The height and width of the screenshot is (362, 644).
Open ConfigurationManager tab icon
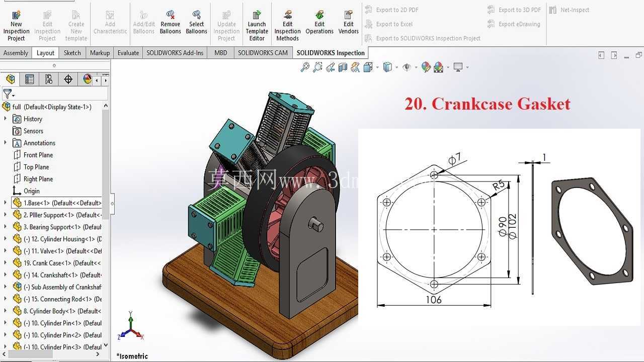pyautogui.click(x=49, y=79)
